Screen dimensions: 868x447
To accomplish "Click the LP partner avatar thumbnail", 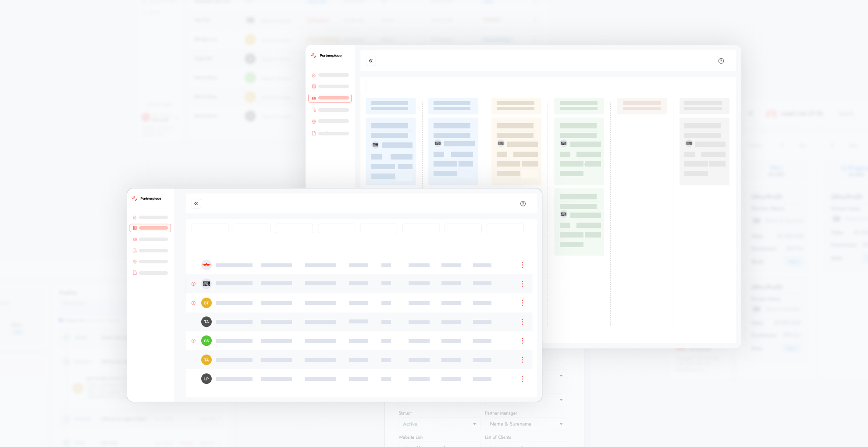I will (206, 378).
